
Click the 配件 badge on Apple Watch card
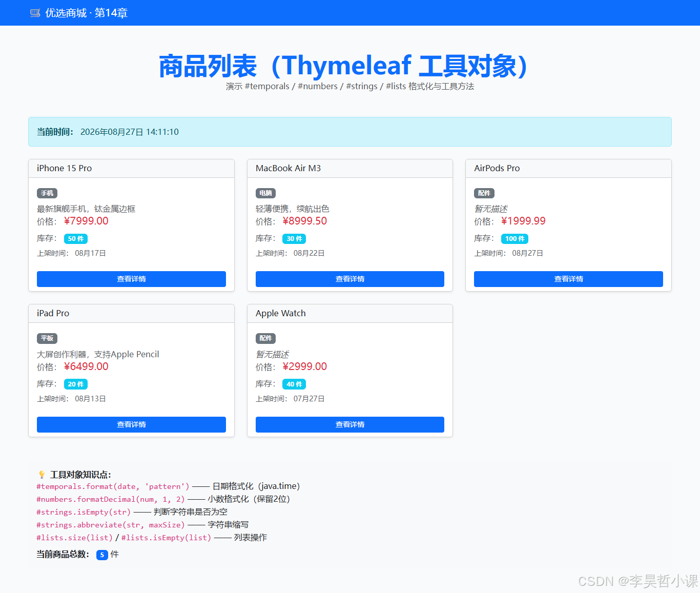click(x=265, y=338)
